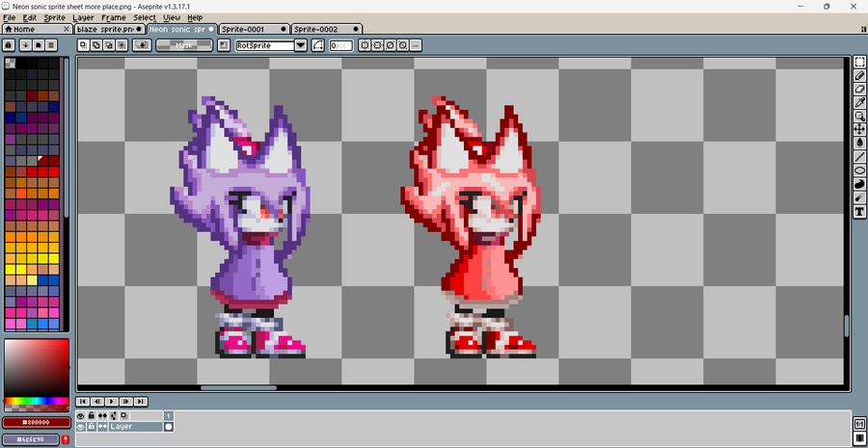Select the Paint Bucket tool
Viewport: 868px width, 448px height.
tap(859, 144)
